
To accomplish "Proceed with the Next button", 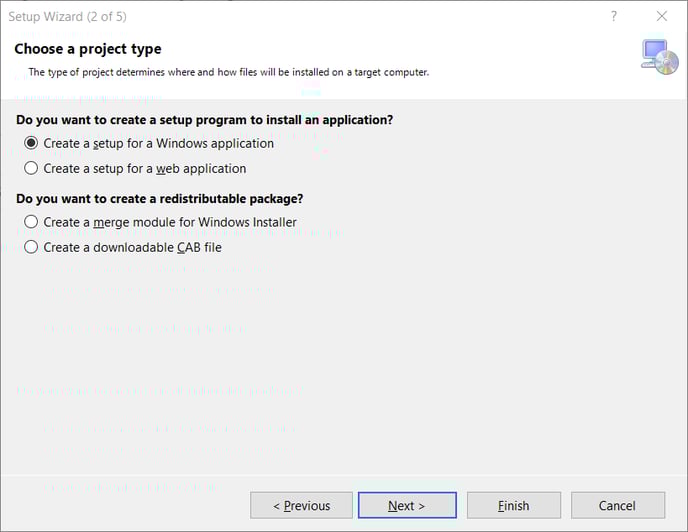I will click(x=407, y=505).
